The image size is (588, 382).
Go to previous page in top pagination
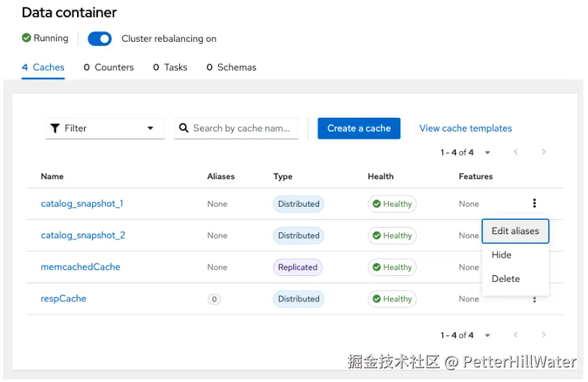[x=515, y=152]
